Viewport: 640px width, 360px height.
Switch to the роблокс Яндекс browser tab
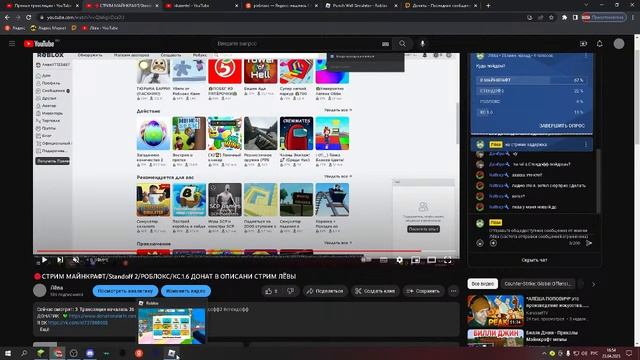(281, 6)
